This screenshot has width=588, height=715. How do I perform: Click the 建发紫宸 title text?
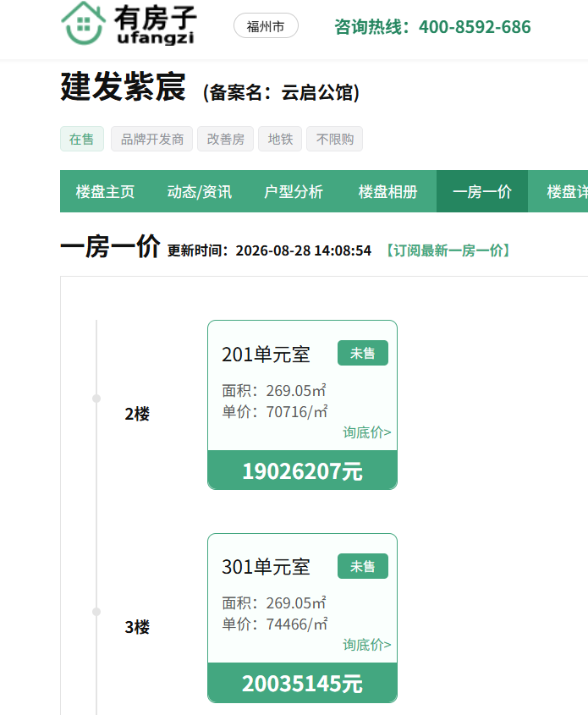(x=123, y=86)
